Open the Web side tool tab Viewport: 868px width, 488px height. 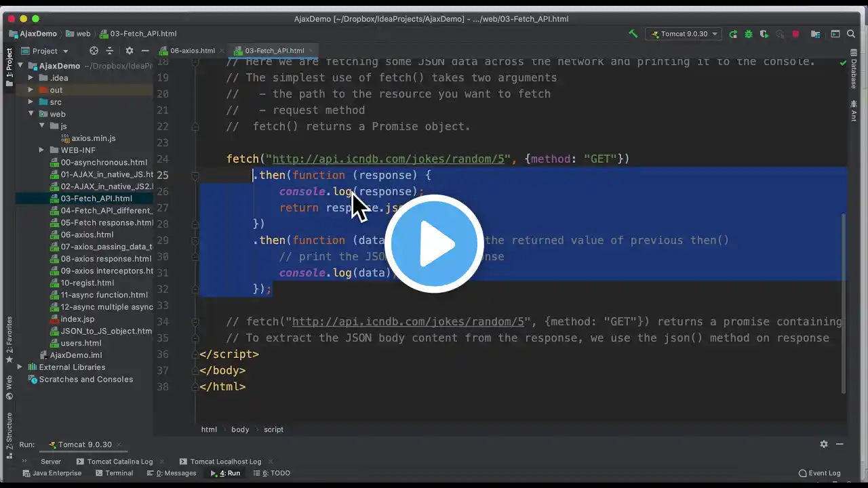tap(9, 388)
